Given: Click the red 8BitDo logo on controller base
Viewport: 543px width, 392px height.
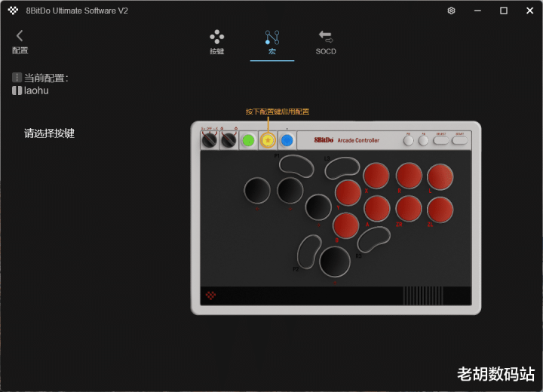Looking at the screenshot, I should point(210,296).
